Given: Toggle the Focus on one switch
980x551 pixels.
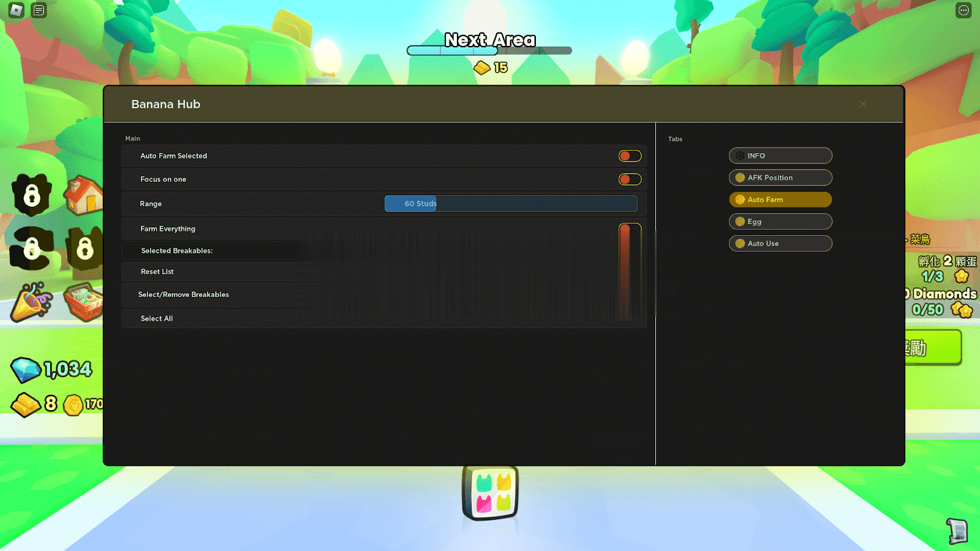Looking at the screenshot, I should [630, 179].
